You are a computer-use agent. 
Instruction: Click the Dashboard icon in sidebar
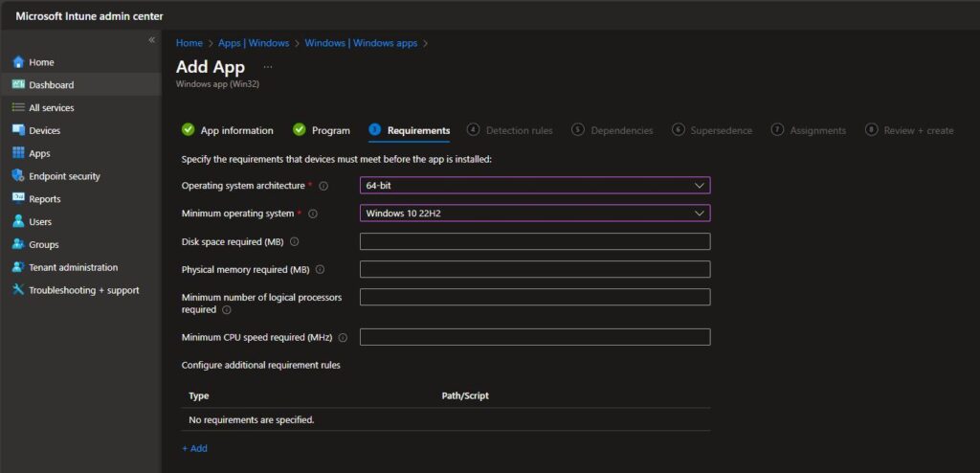click(x=18, y=84)
